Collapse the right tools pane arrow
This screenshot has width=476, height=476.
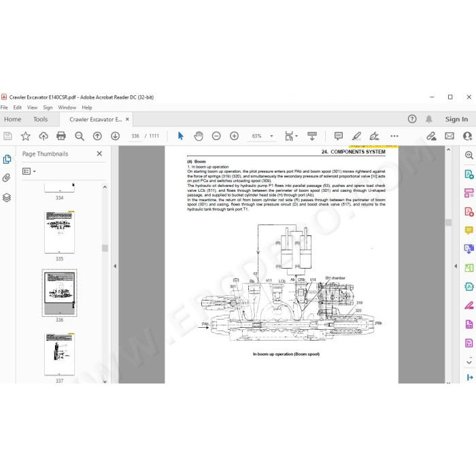tap(456, 267)
